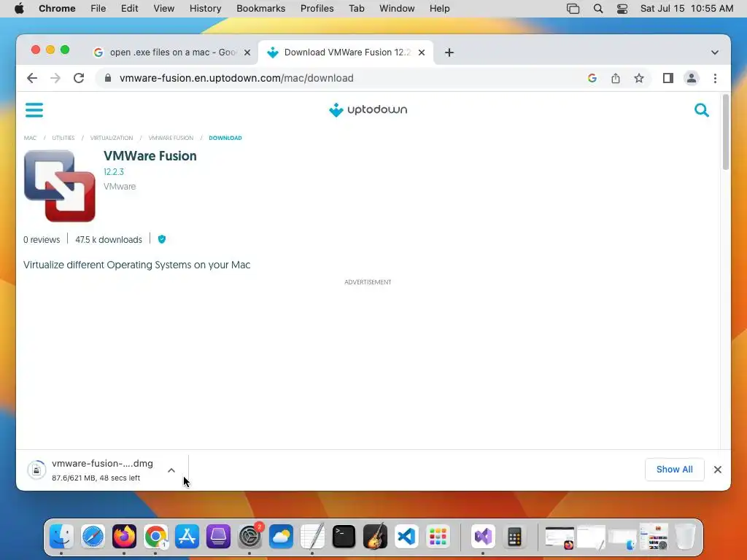This screenshot has width=747, height=560.
Task: Open Terminal from the Dock
Action: [344, 537]
